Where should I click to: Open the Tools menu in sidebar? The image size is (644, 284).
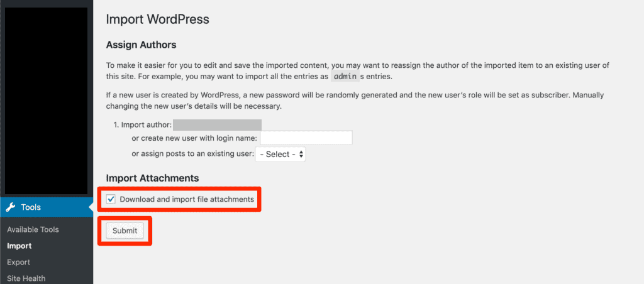(x=31, y=207)
